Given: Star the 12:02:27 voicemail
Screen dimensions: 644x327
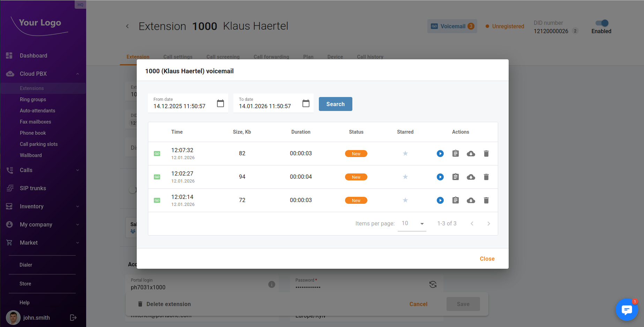Looking at the screenshot, I should 405,177.
